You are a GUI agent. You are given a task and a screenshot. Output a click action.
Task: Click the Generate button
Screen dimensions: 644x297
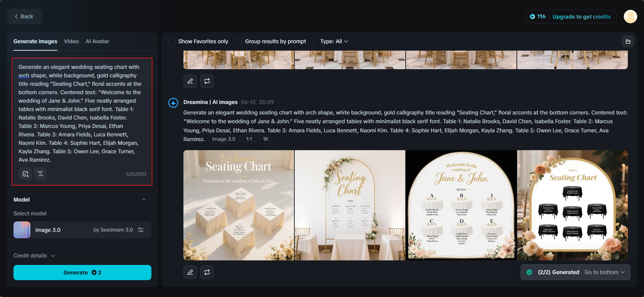82,272
